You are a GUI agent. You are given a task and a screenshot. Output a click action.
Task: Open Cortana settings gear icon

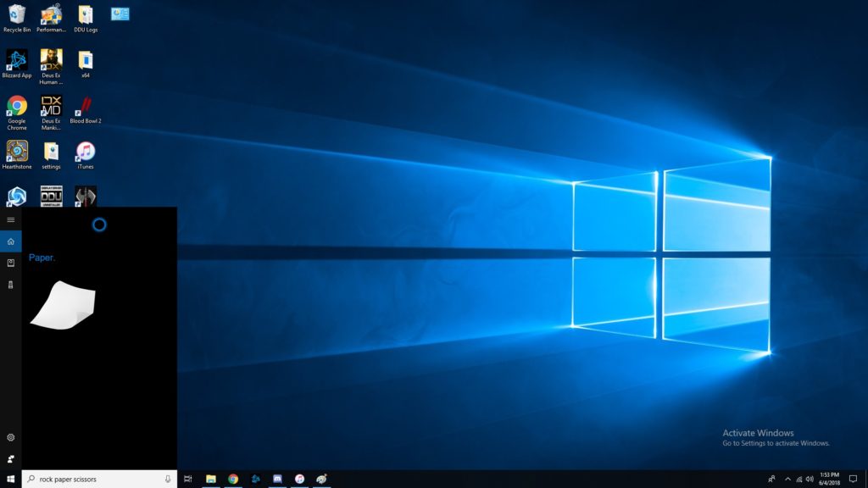pos(10,437)
